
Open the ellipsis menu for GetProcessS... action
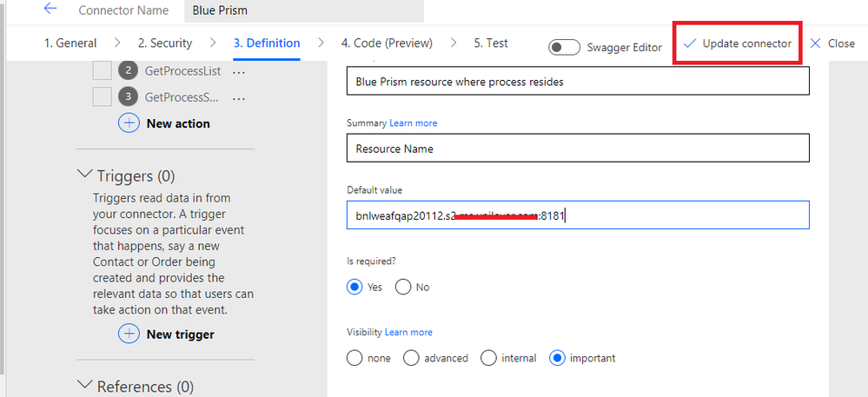coord(239,97)
